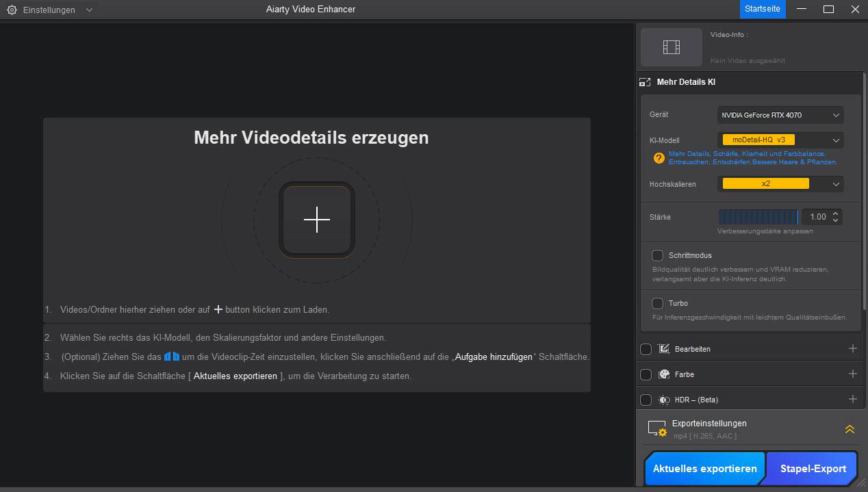
Task: Click the Stärke slider bar
Action: 758,217
